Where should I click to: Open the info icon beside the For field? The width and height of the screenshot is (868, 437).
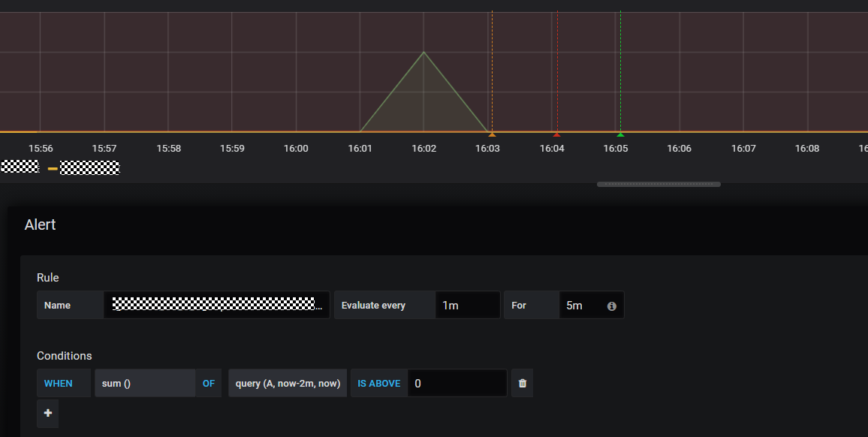point(612,306)
